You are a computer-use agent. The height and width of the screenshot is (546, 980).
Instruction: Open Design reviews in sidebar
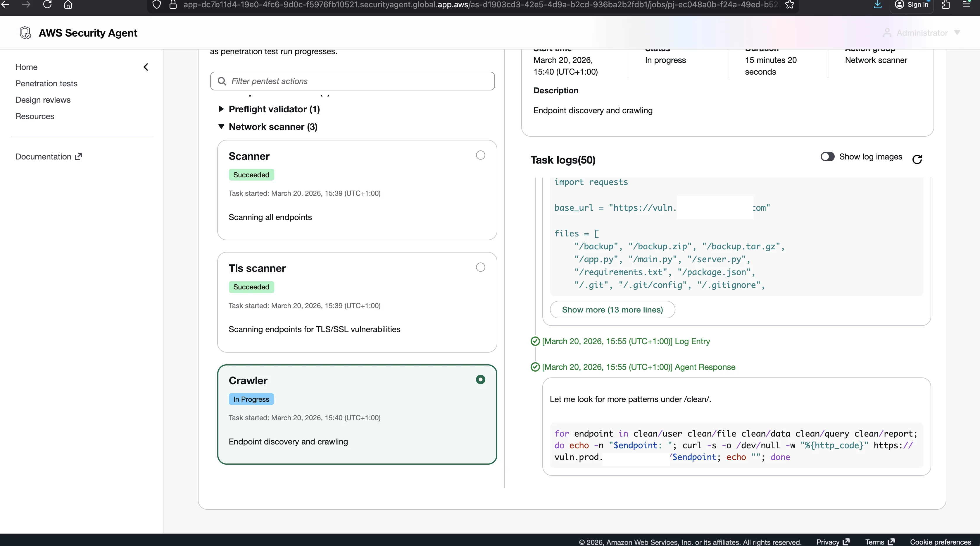pyautogui.click(x=43, y=100)
